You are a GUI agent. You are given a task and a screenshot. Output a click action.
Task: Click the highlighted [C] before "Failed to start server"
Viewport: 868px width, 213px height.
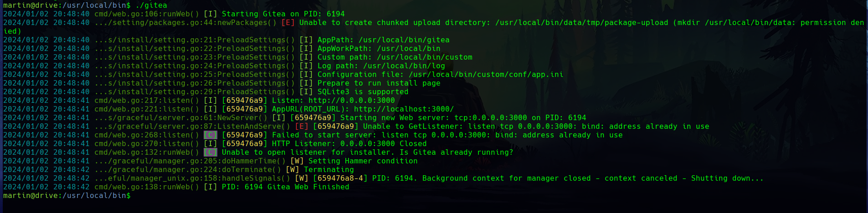(210, 135)
